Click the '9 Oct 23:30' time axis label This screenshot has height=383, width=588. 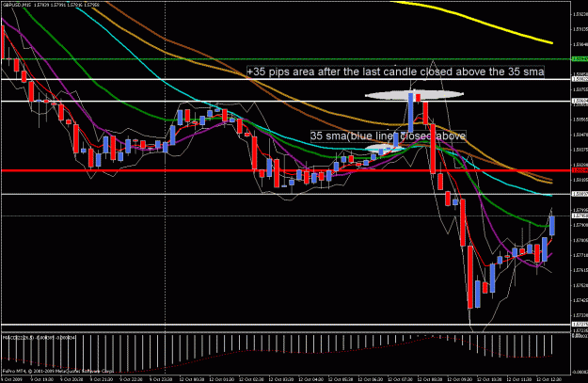pyautogui.click(x=160, y=379)
